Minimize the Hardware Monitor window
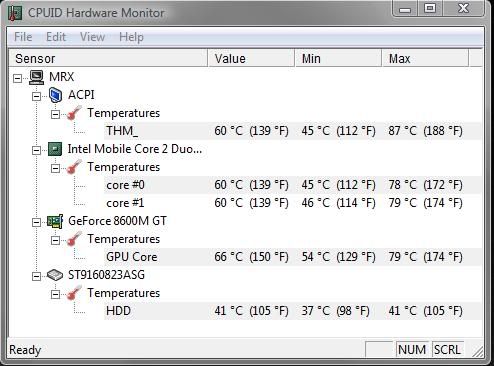The width and height of the screenshot is (494, 366). tap(405, 9)
